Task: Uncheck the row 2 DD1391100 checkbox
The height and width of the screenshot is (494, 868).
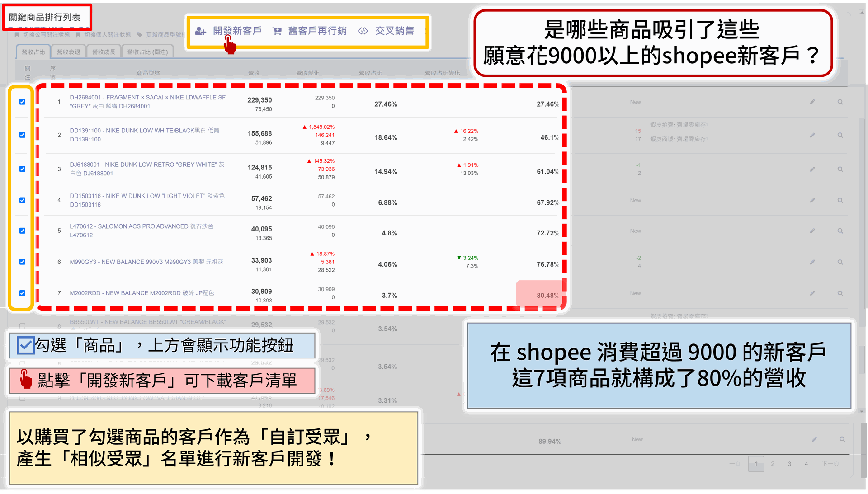Action: [22, 135]
